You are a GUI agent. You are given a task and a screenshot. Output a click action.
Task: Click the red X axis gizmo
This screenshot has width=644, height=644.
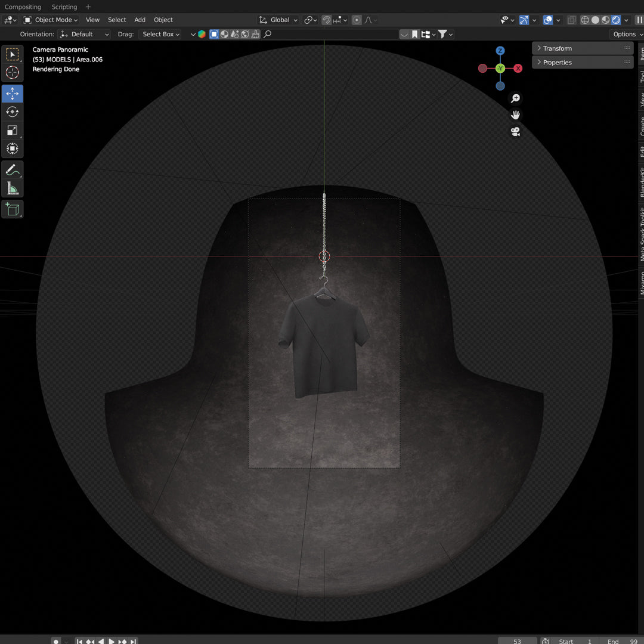[518, 69]
